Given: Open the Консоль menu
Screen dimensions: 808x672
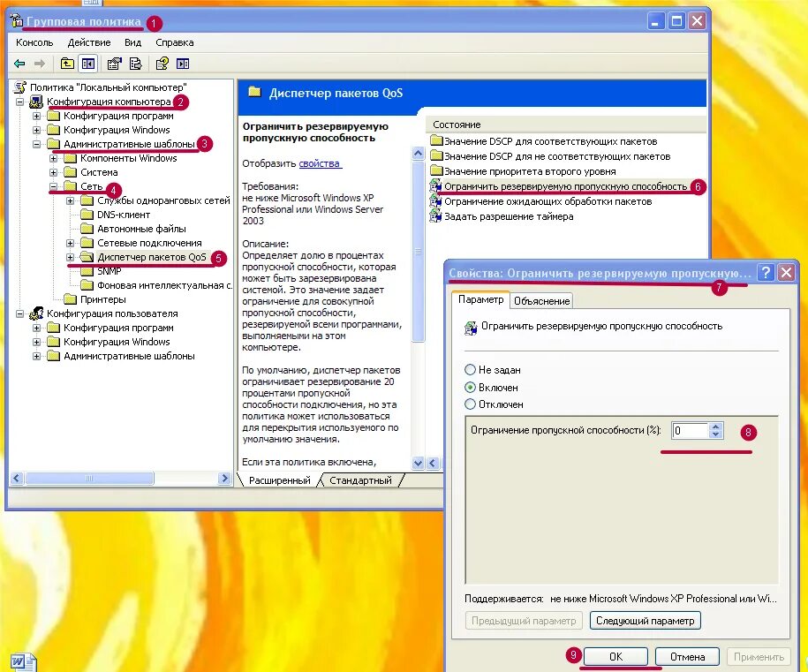Looking at the screenshot, I should (x=34, y=42).
